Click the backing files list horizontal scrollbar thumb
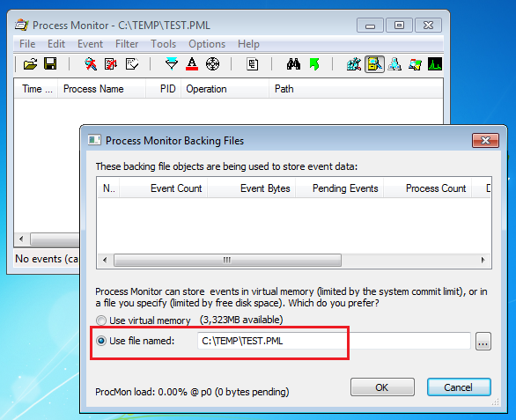Viewport: 516px width, 420px height. click(x=227, y=260)
